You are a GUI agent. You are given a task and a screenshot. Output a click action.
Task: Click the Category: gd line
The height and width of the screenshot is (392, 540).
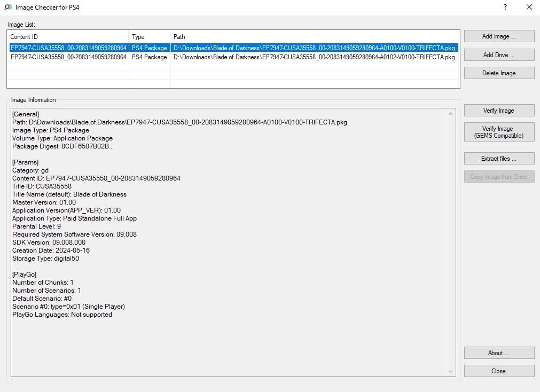coord(30,170)
